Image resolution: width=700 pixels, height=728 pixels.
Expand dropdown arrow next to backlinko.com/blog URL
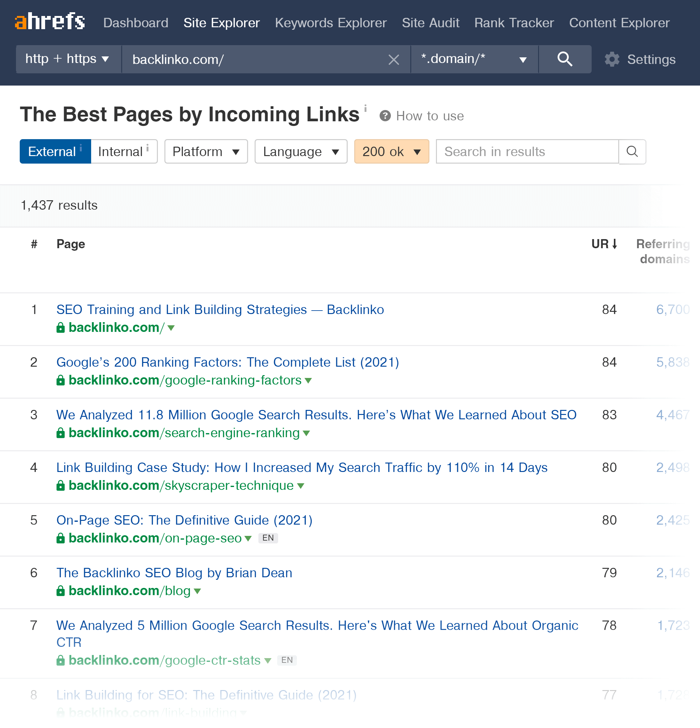click(197, 591)
